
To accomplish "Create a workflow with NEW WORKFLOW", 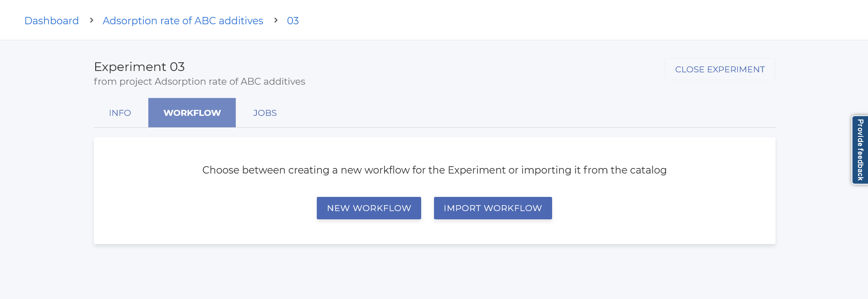I will click(369, 208).
